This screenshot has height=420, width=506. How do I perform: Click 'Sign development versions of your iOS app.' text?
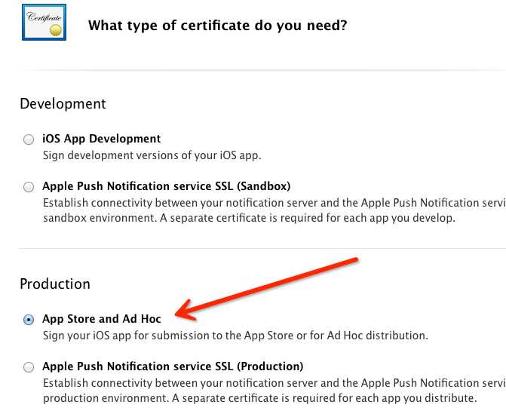(x=152, y=155)
